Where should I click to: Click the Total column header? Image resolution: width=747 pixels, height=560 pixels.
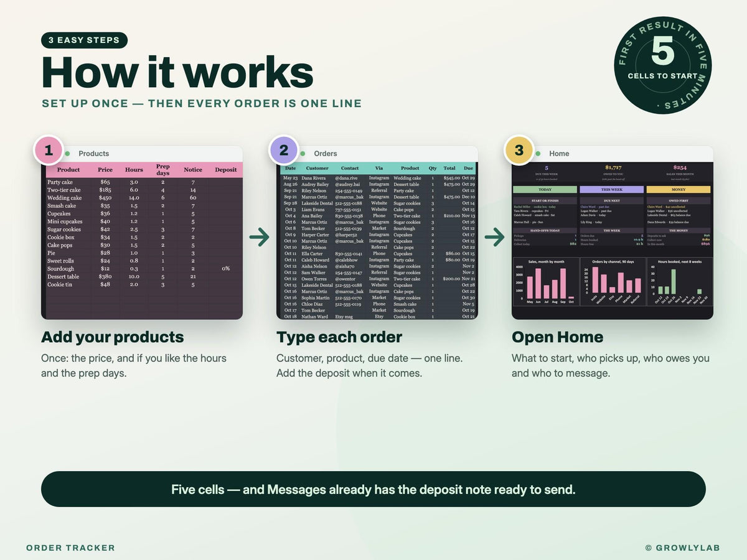click(x=449, y=168)
